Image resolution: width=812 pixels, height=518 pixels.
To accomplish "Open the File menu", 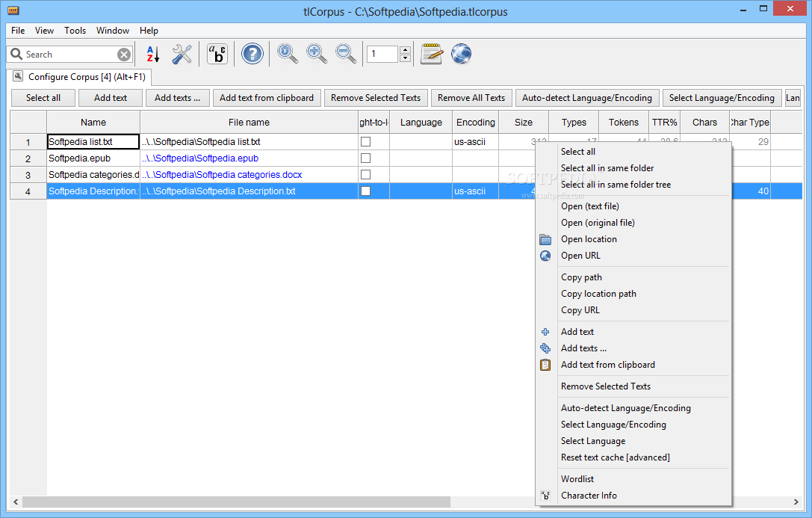I will [18, 31].
